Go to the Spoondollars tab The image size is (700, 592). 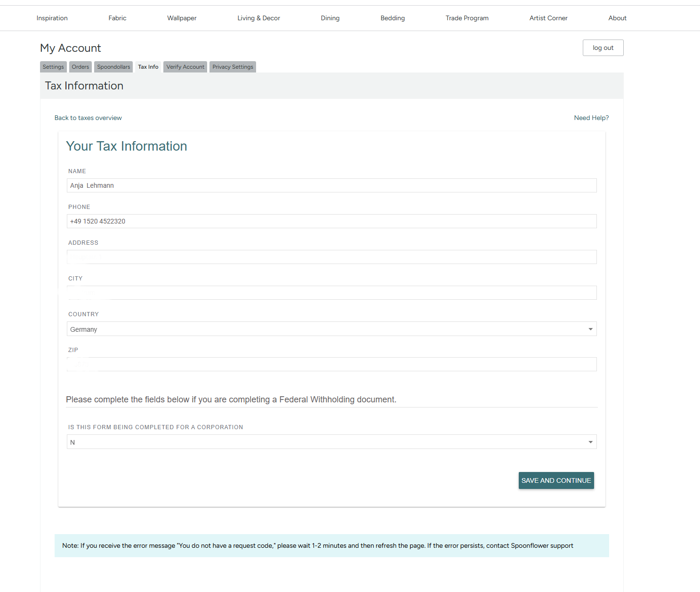point(113,67)
